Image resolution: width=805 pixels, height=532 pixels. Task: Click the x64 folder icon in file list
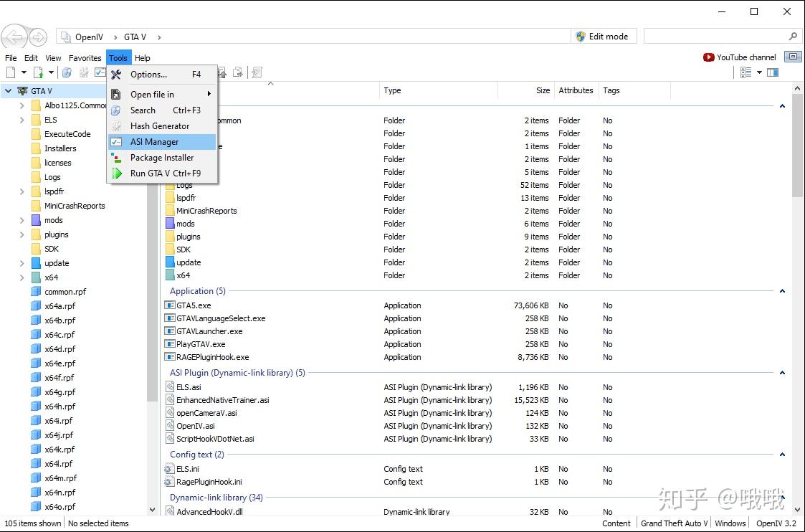point(170,275)
